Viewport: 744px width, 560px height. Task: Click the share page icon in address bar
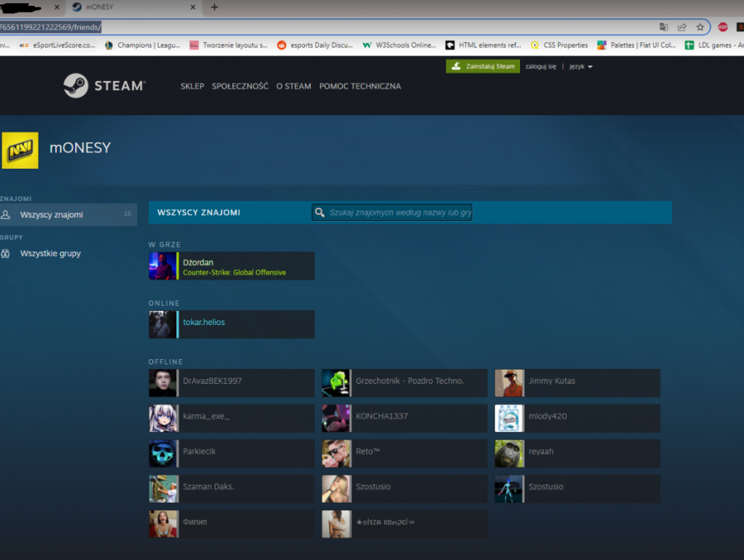pos(682,27)
